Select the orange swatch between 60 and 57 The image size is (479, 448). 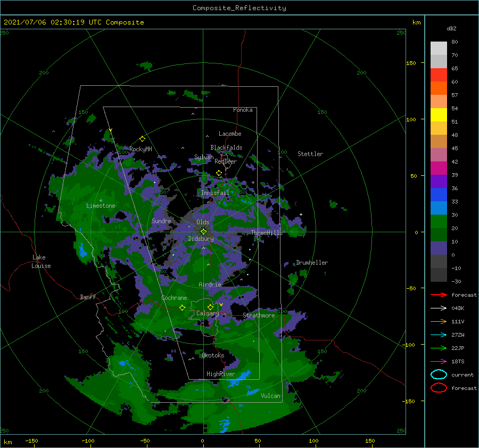coord(439,88)
